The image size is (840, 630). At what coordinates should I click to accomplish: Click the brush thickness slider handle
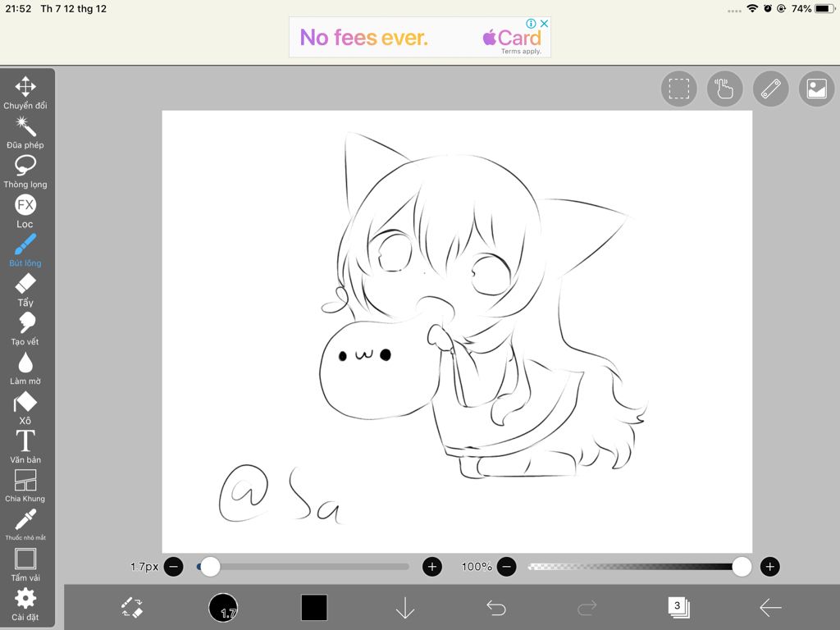pos(210,566)
